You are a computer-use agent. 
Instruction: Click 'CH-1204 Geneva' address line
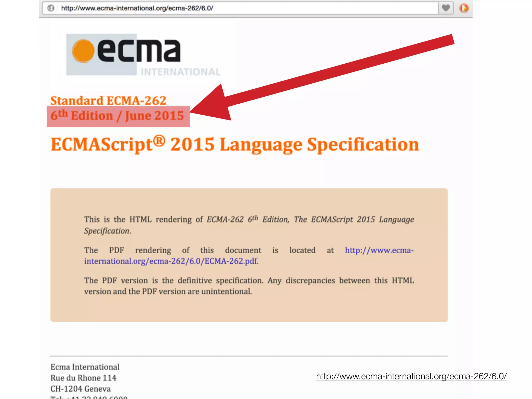click(81, 389)
